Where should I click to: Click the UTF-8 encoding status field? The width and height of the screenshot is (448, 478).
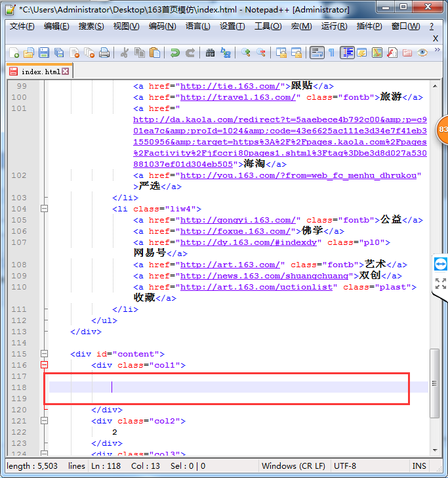(345, 466)
